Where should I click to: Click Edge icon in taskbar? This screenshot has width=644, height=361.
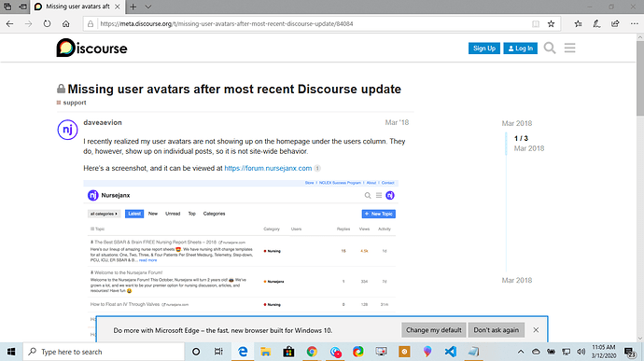pyautogui.click(x=243, y=352)
